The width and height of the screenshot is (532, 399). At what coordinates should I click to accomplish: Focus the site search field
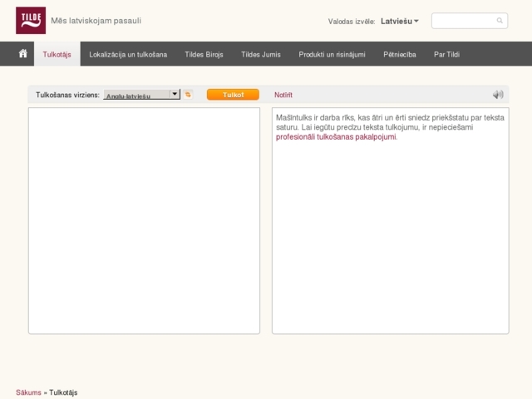point(462,21)
